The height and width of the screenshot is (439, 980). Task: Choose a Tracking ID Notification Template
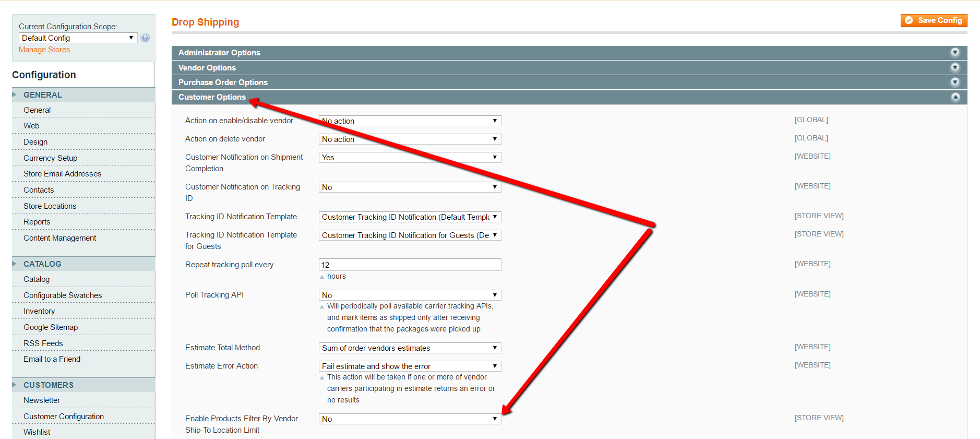click(410, 217)
